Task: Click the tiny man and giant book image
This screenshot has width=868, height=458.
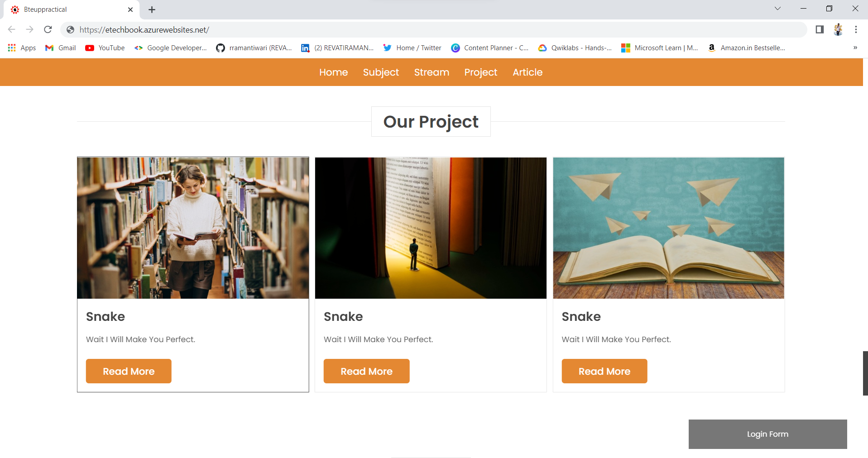Action: point(431,228)
